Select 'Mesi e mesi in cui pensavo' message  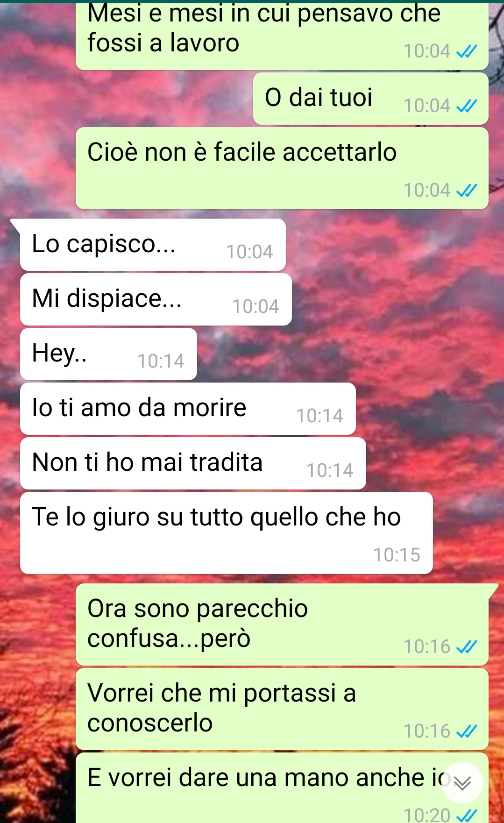pyautogui.click(x=282, y=35)
